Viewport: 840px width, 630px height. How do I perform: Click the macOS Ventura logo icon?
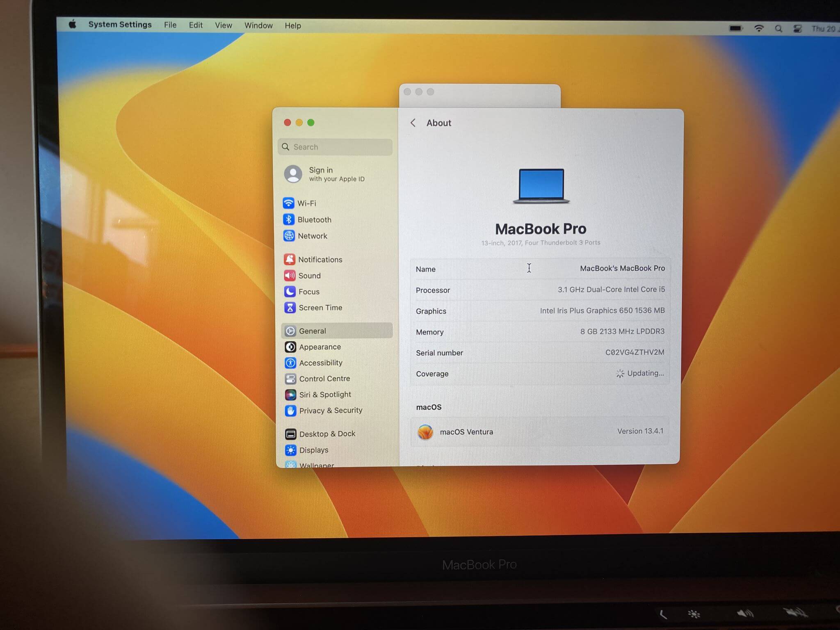click(425, 432)
